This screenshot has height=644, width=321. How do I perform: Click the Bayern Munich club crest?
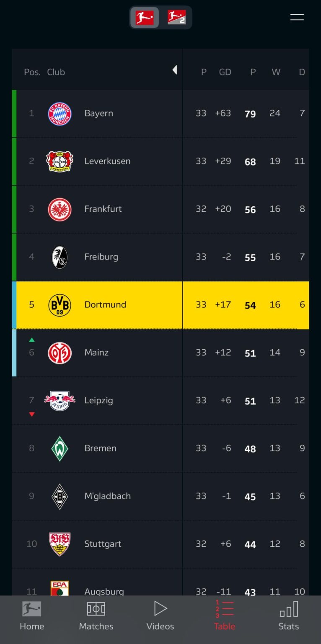tap(60, 113)
